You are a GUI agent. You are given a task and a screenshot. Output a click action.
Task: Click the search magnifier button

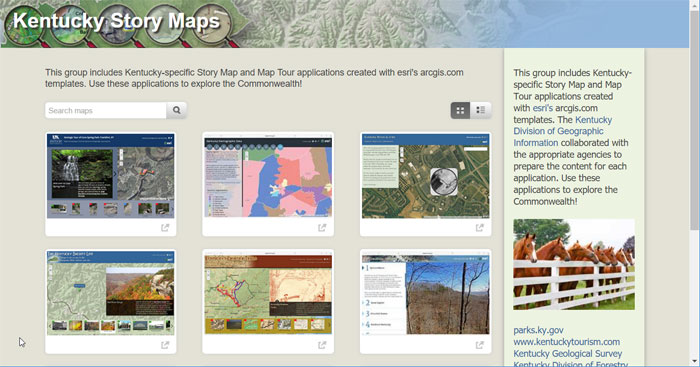pos(176,110)
